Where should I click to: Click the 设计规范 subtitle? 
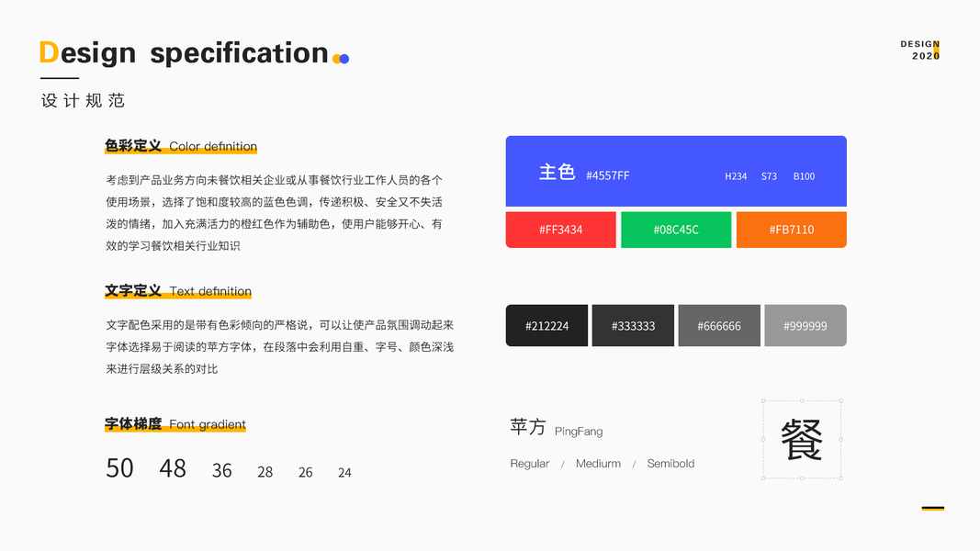tap(84, 101)
